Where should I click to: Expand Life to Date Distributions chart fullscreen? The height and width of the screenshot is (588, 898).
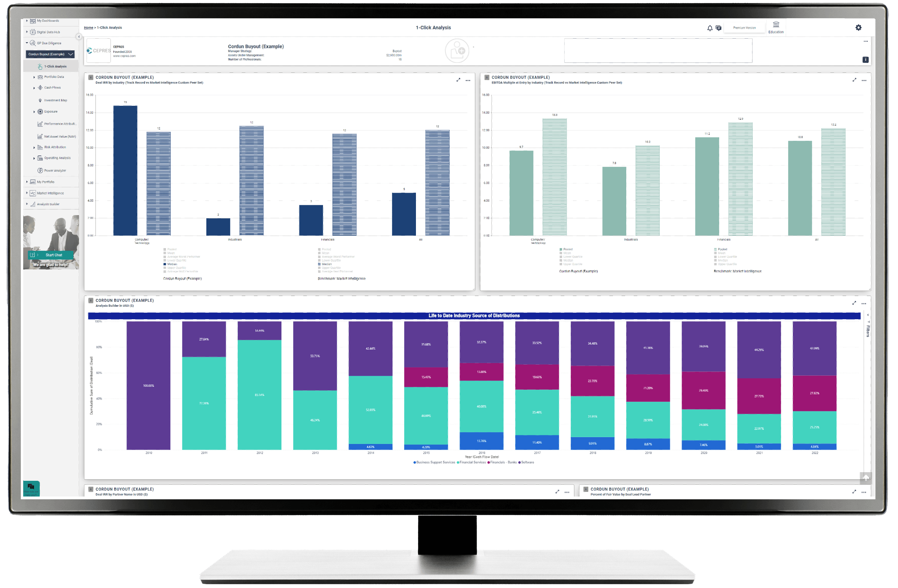tap(854, 303)
